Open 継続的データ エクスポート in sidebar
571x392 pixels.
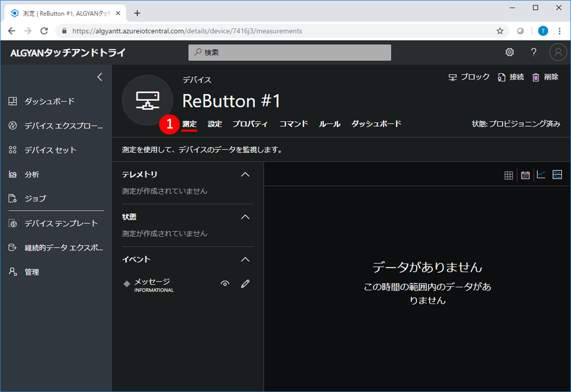tap(56, 248)
